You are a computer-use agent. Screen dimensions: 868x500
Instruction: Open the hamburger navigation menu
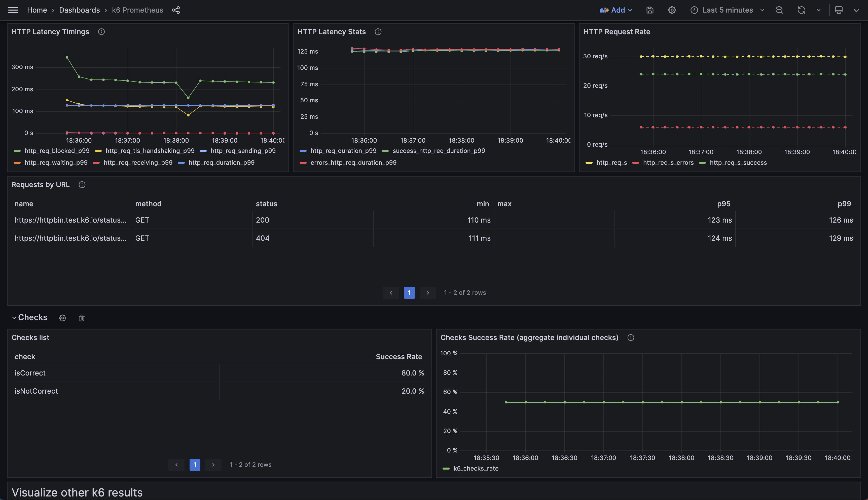[13, 10]
